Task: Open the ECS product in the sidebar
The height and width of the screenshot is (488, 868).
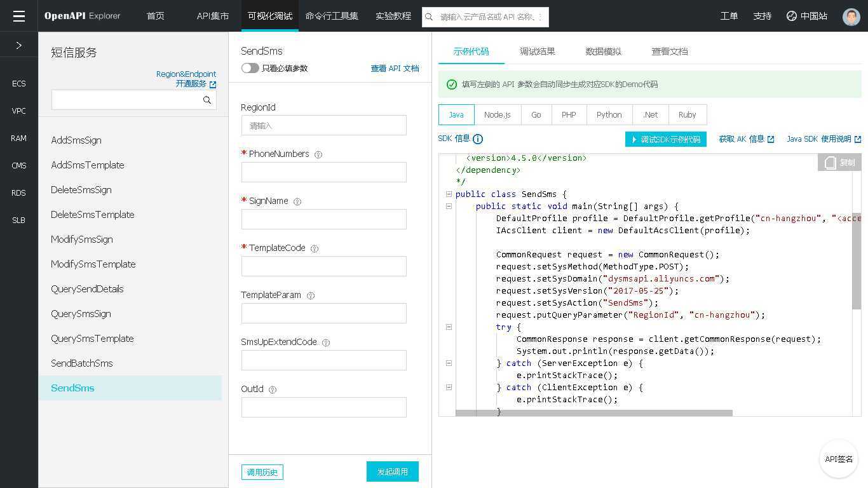Action: tap(19, 83)
